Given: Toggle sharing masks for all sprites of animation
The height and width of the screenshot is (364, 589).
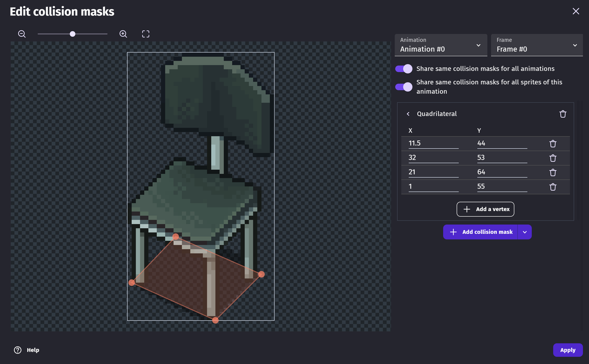Looking at the screenshot, I should [404, 87].
